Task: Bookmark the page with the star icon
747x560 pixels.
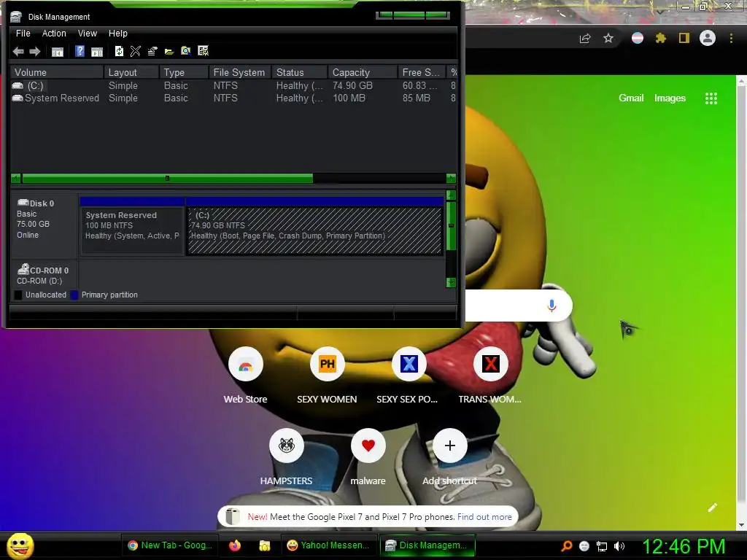Action: pyautogui.click(x=608, y=38)
